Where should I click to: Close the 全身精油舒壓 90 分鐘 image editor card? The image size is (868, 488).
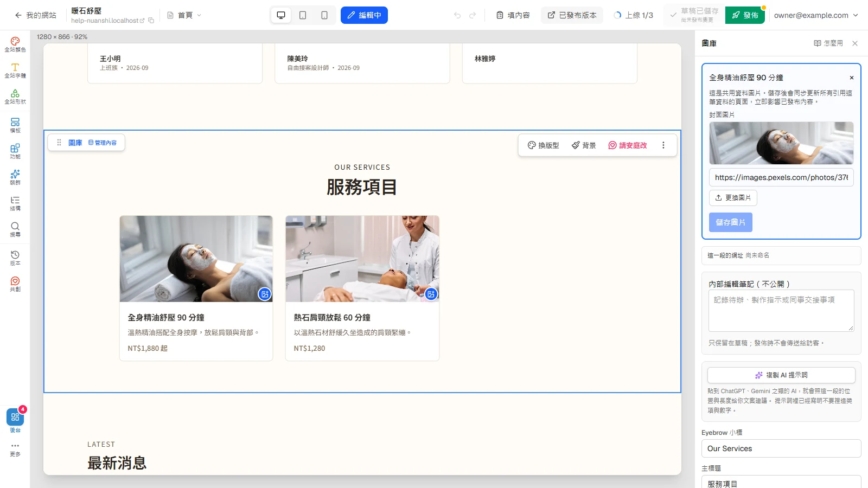tap(852, 78)
